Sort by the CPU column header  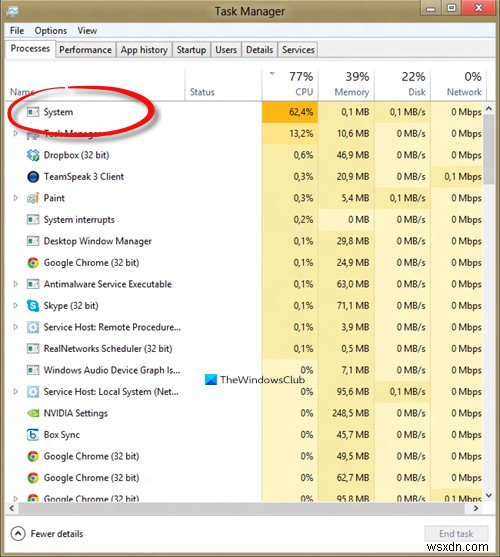(290, 85)
